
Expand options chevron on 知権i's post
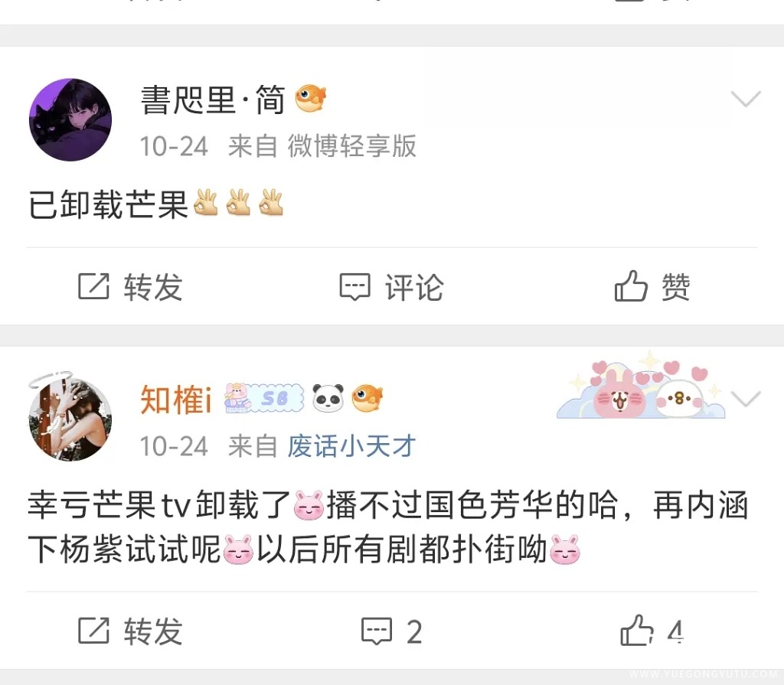point(746,399)
